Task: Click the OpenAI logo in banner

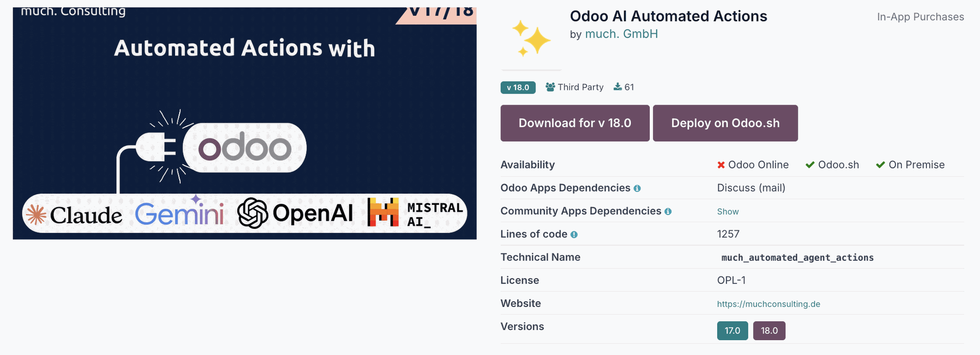Action: coord(295,213)
